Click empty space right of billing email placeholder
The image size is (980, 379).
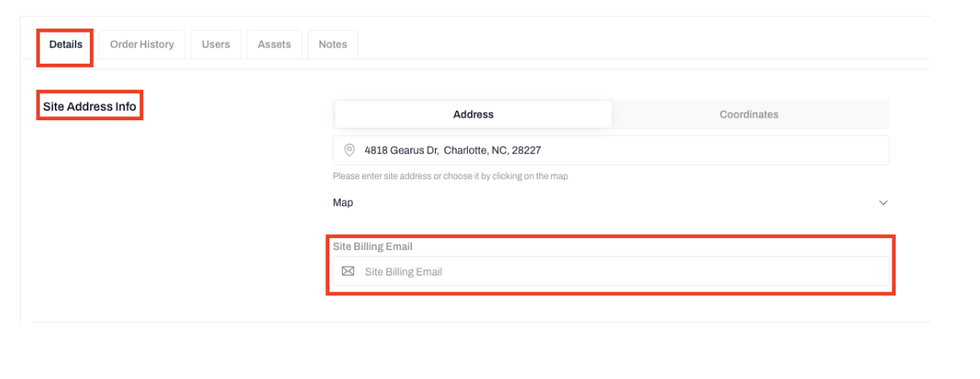[676, 272]
